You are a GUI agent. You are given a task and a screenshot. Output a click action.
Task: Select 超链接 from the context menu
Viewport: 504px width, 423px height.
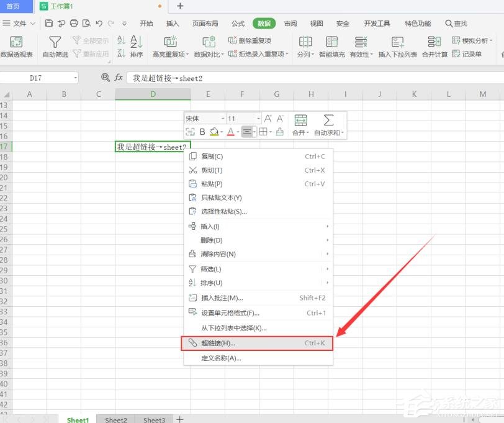(x=223, y=343)
